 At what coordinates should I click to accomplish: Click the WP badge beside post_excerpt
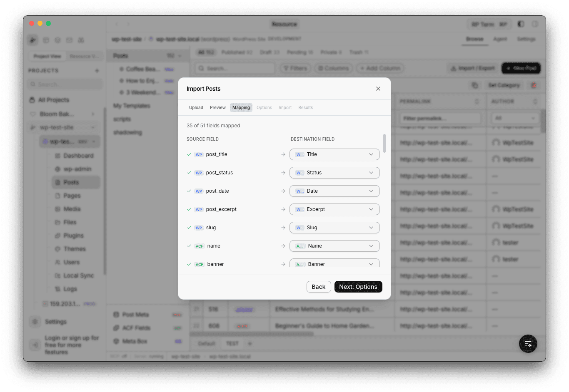(199, 210)
